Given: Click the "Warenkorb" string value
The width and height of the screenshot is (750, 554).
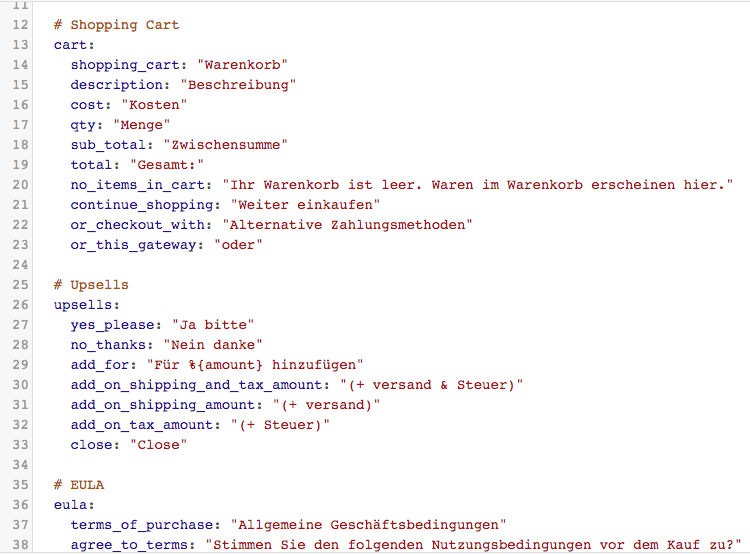Looking at the screenshot, I should (242, 65).
